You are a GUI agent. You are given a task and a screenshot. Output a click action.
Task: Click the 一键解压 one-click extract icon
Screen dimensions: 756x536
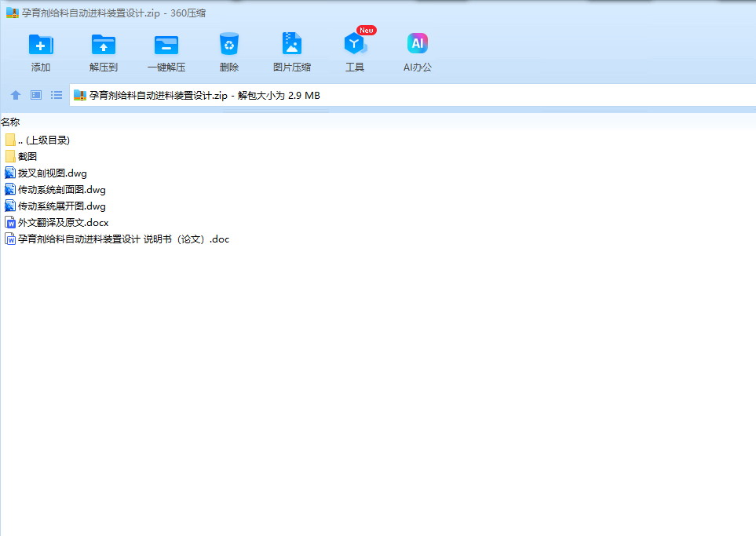coord(166,45)
